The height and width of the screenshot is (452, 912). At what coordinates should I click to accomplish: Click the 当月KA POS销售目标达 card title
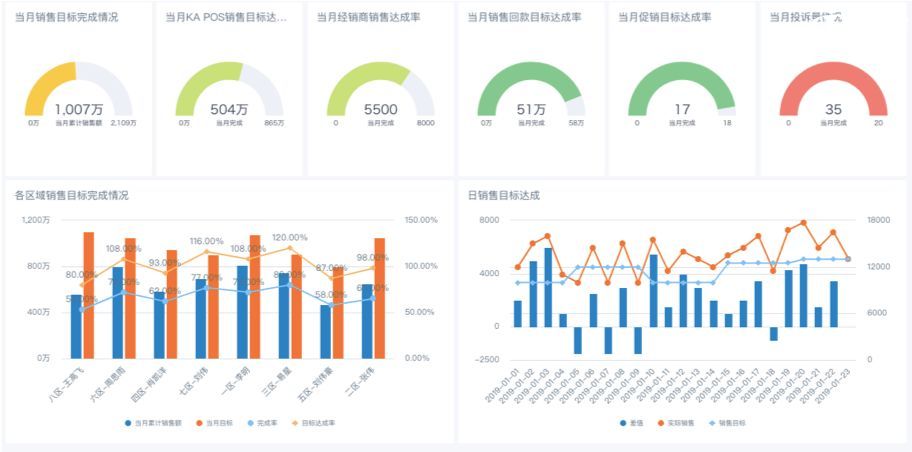tap(225, 17)
